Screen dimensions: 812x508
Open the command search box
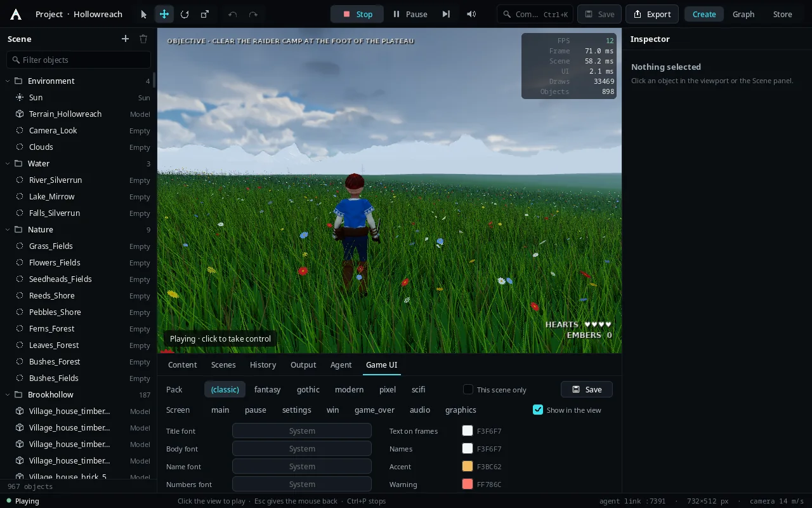click(x=535, y=14)
